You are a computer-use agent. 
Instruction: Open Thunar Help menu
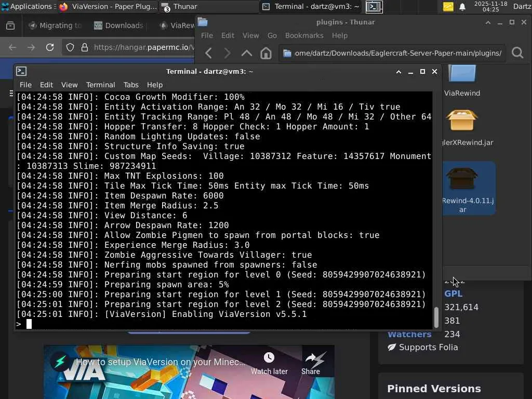340,36
